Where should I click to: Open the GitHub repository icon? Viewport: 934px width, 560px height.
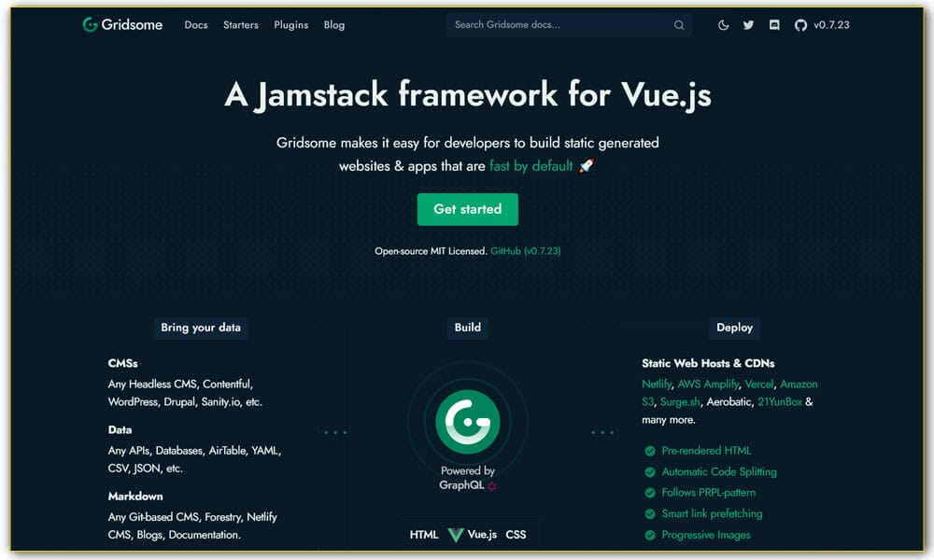pos(800,25)
